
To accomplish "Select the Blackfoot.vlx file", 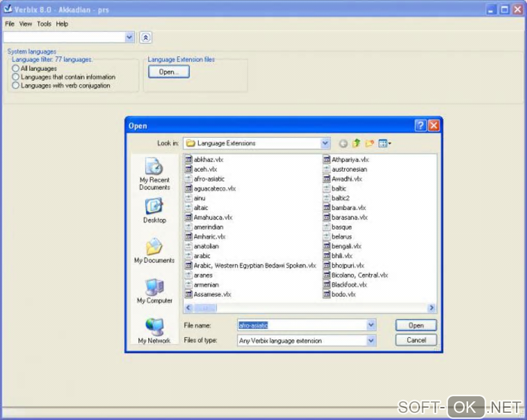I will (x=345, y=285).
